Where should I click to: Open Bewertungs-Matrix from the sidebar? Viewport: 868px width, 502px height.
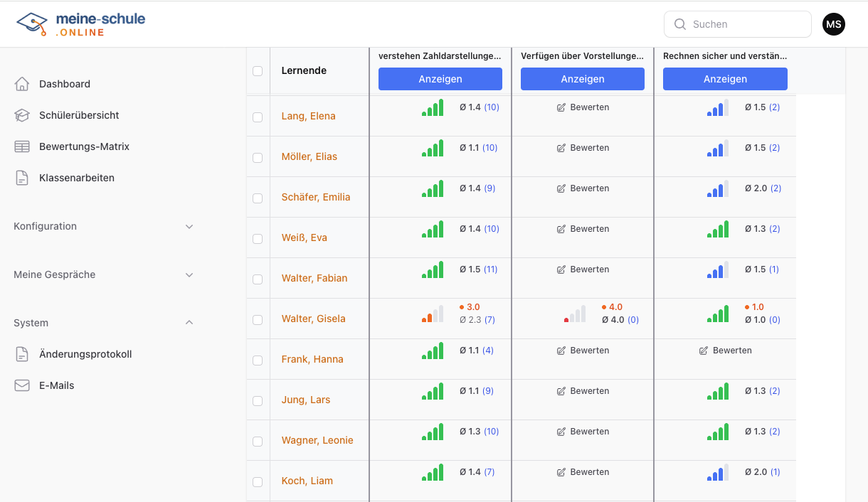[x=84, y=146]
